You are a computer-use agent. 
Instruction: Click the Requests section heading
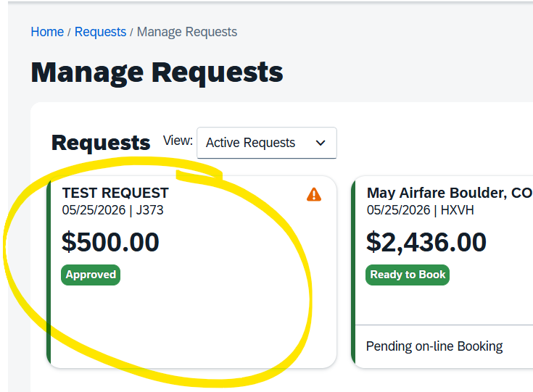tap(101, 143)
